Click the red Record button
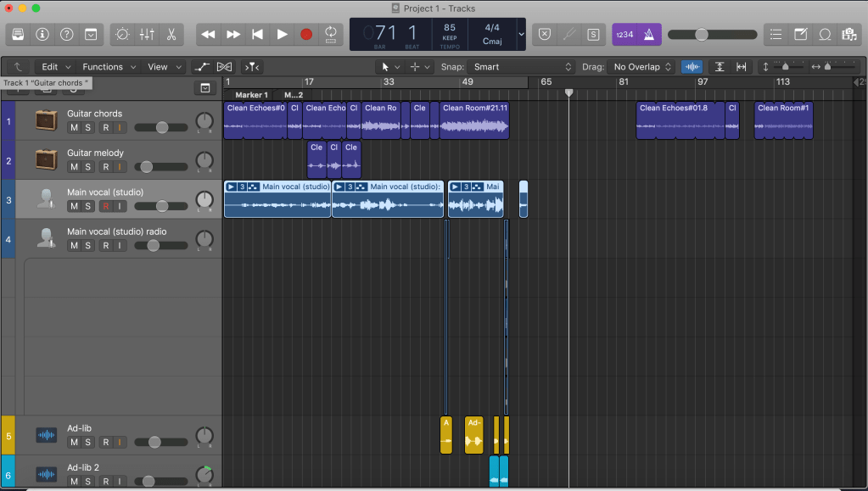 [x=306, y=34]
